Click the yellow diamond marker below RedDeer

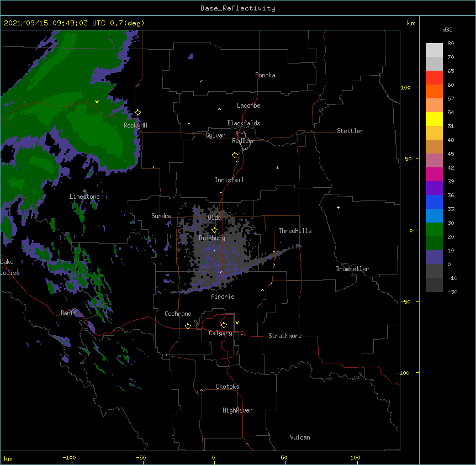click(x=235, y=155)
